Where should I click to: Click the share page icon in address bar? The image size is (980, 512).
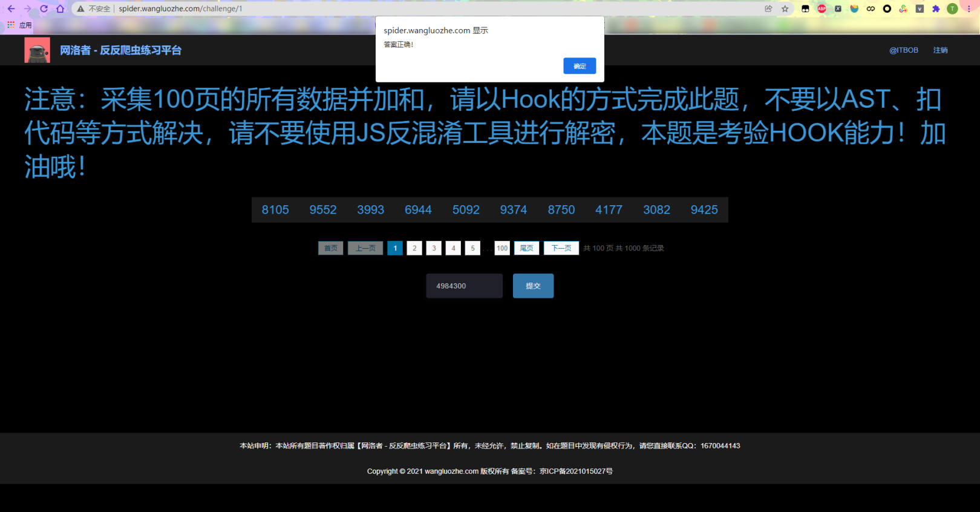tap(768, 8)
